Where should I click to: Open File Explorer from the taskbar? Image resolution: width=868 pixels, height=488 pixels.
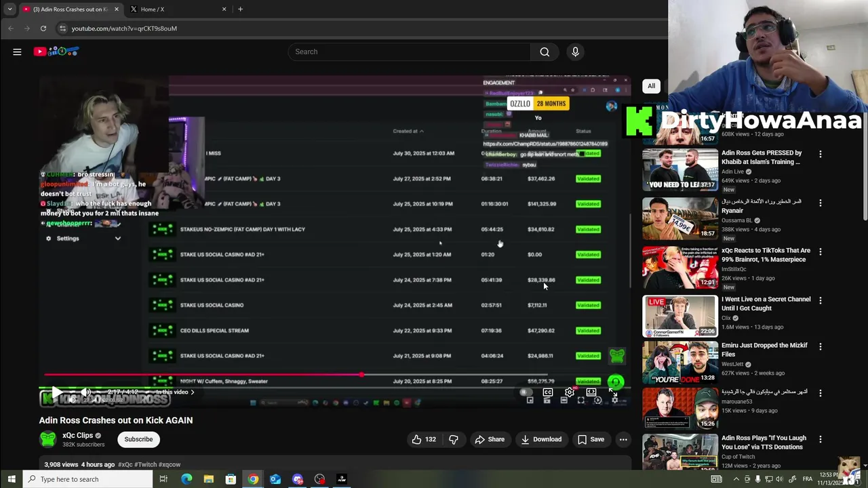(x=209, y=479)
